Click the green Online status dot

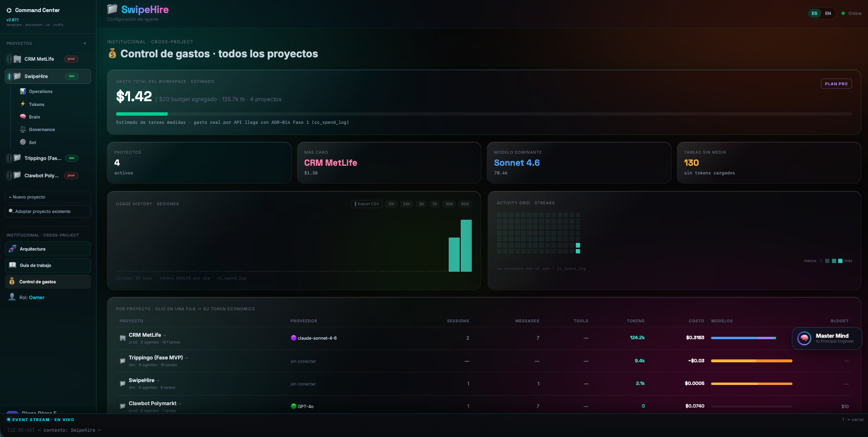click(x=843, y=13)
